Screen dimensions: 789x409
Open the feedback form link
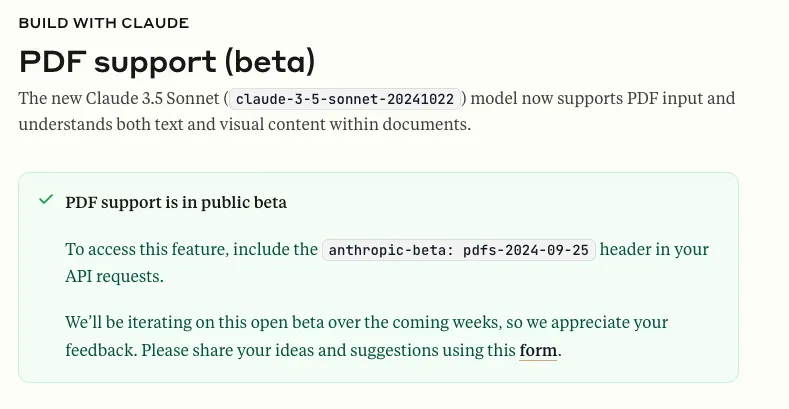tap(538, 351)
